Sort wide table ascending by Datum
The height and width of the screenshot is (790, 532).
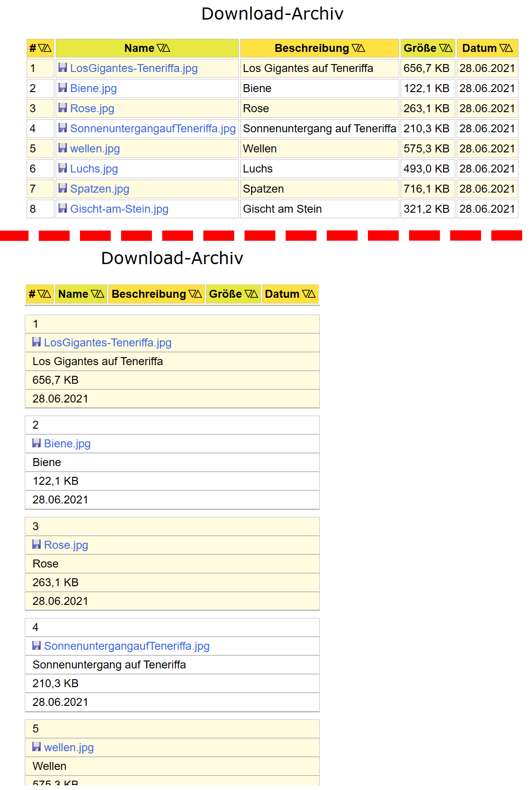point(510,48)
